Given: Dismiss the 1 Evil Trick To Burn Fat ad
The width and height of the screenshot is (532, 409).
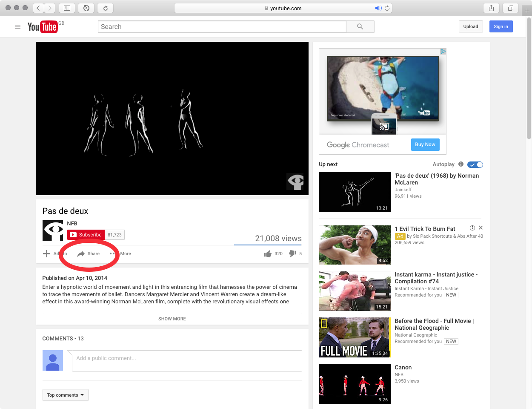Looking at the screenshot, I should (x=481, y=228).
